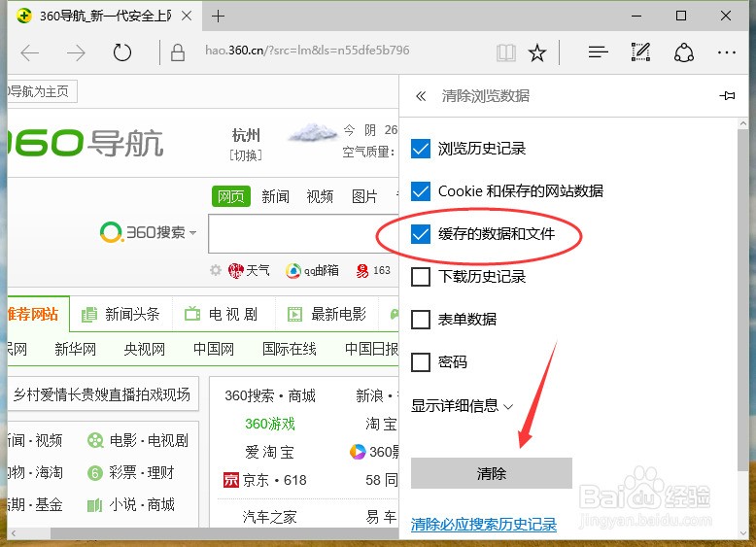Click the Share icon in toolbar
The image size is (756, 547).
point(684,52)
